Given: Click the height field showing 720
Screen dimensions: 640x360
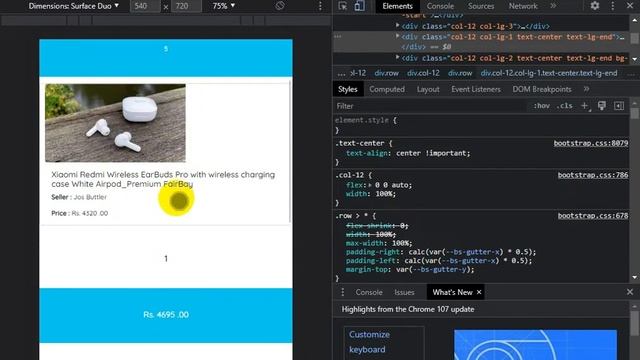Looking at the screenshot, I should pyautogui.click(x=186, y=6).
